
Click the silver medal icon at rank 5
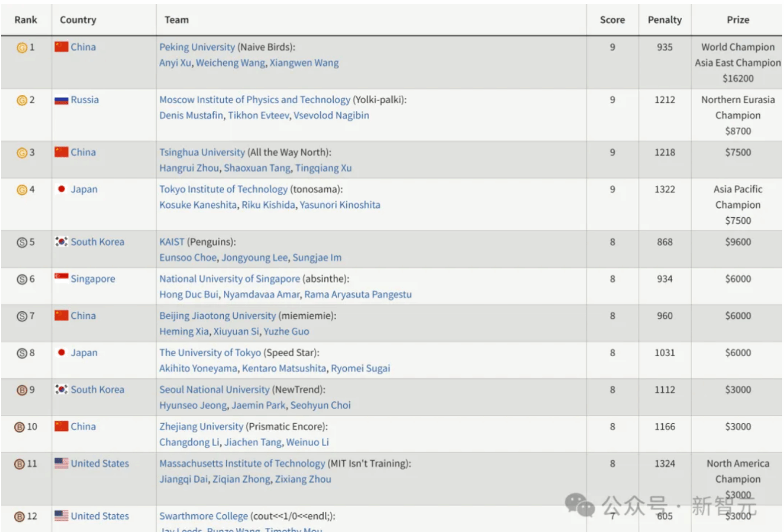coord(22,242)
